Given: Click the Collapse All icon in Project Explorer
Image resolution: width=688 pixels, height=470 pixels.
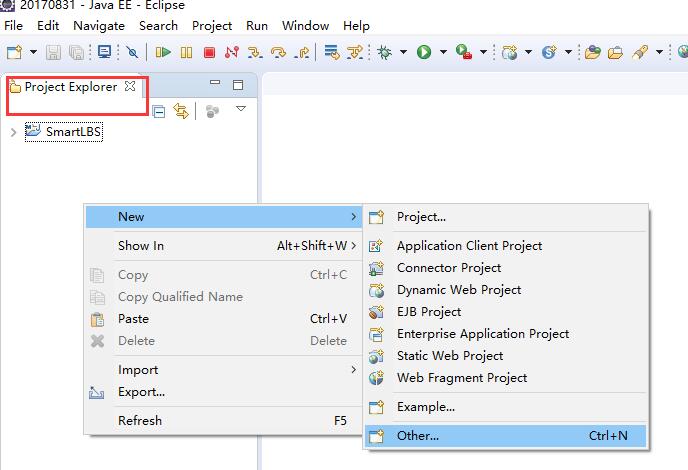Looking at the screenshot, I should point(159,111).
